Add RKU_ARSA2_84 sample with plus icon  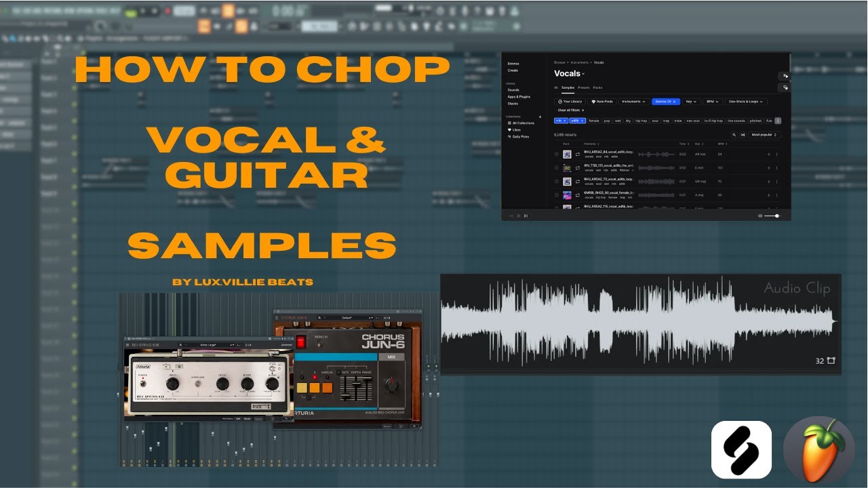[x=768, y=155]
